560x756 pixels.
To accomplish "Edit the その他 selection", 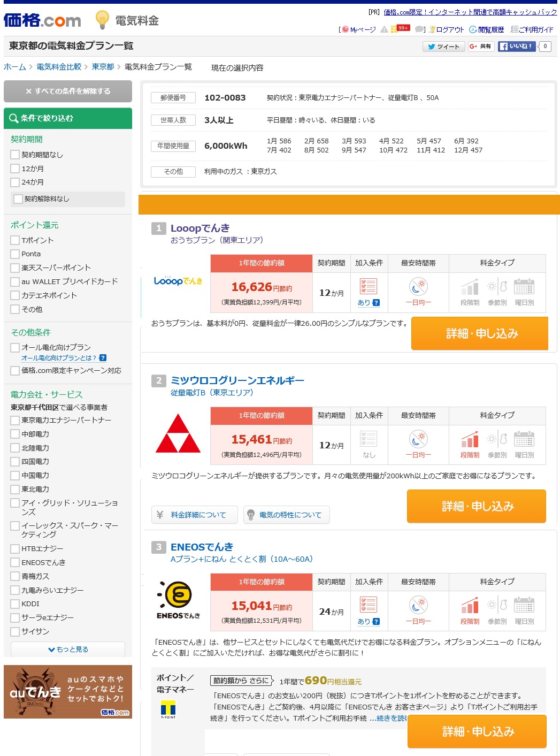I will [173, 172].
